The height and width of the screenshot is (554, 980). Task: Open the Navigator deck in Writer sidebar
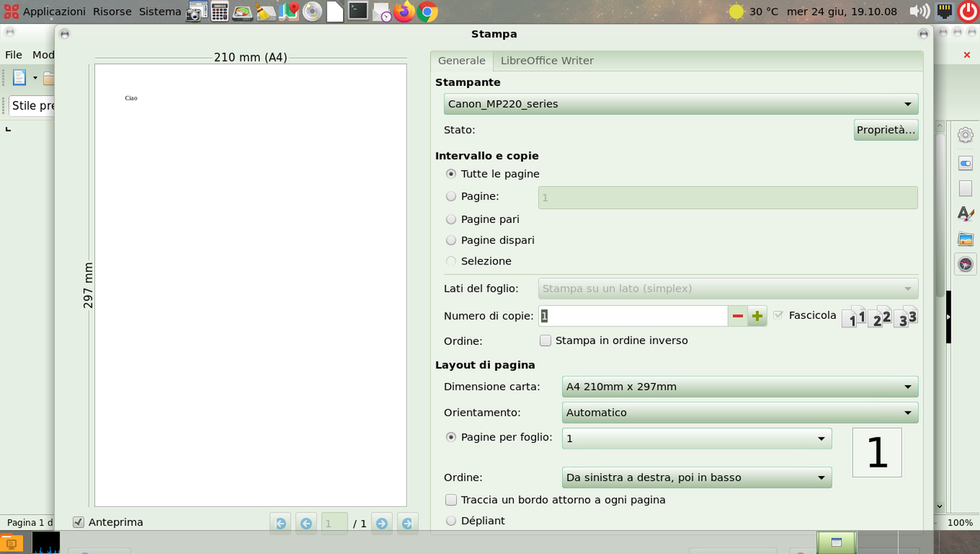point(965,264)
